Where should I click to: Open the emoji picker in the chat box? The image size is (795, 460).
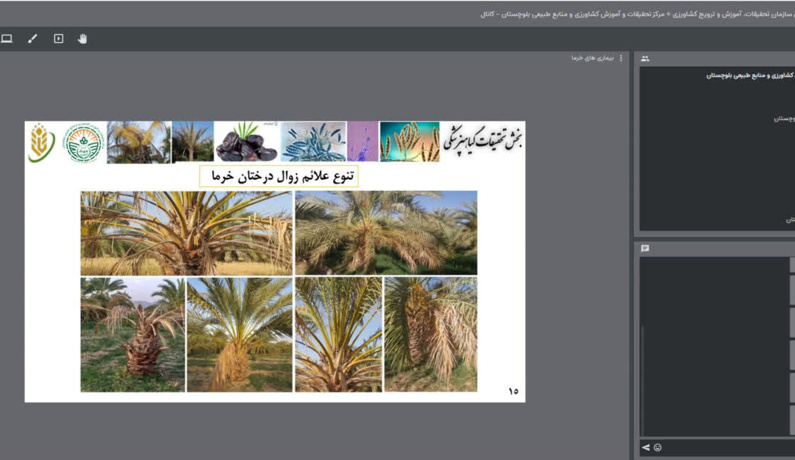click(x=658, y=447)
